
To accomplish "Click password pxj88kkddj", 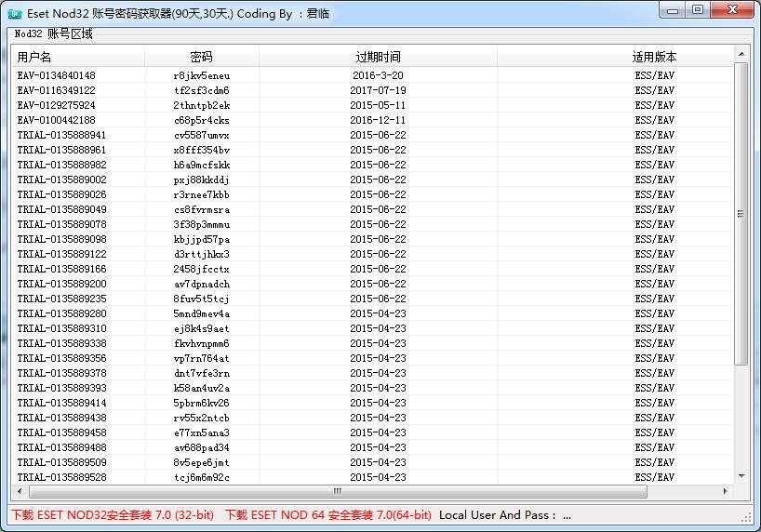I will click(202, 180).
